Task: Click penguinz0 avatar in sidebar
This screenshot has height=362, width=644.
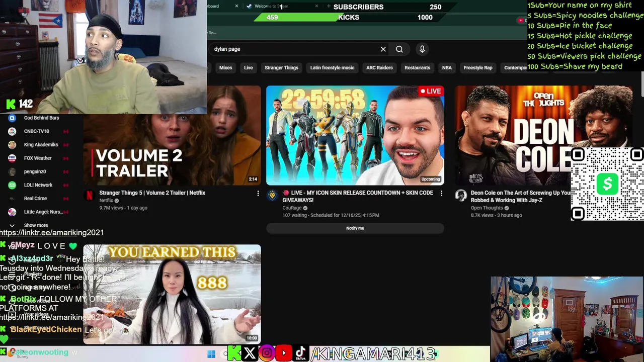Action: pyautogui.click(x=12, y=171)
